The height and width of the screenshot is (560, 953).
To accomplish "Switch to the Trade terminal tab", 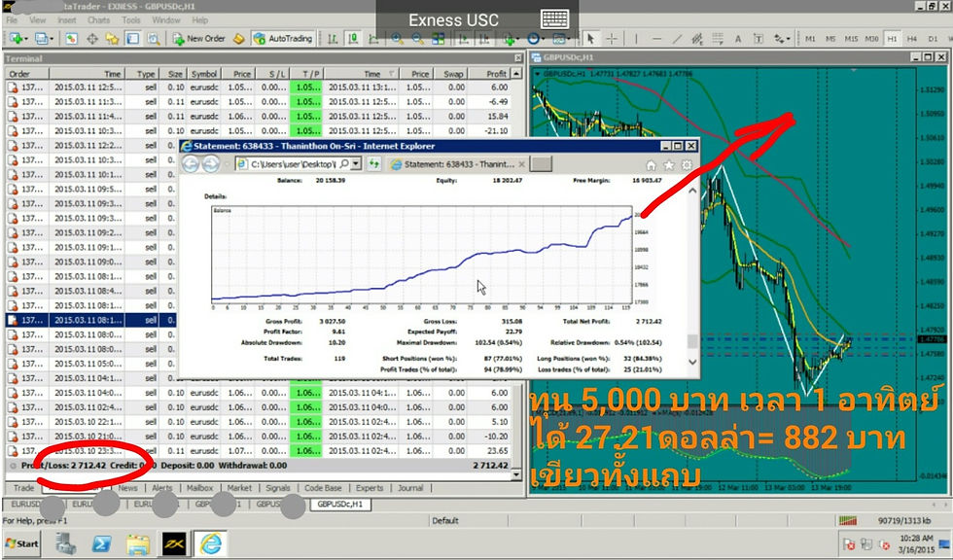I will tap(23, 488).
